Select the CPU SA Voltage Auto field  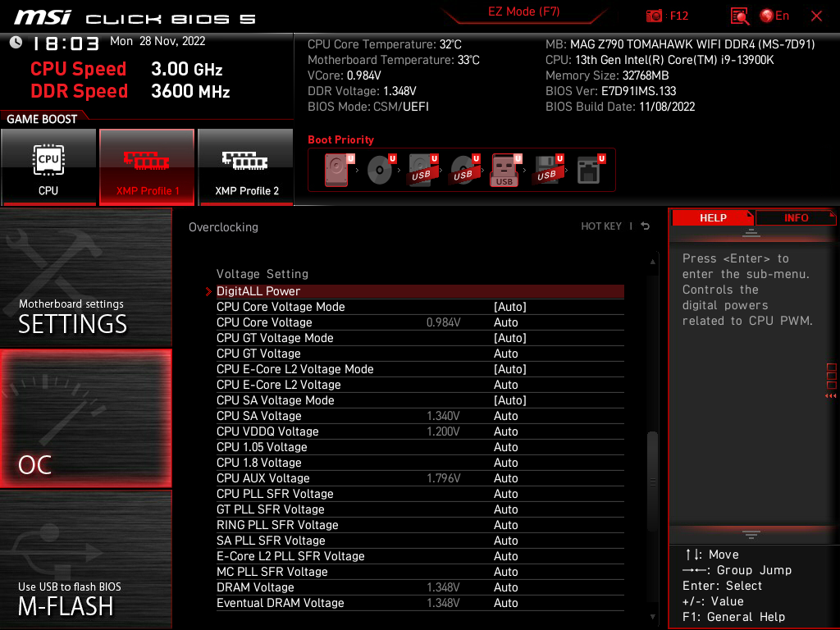point(505,416)
